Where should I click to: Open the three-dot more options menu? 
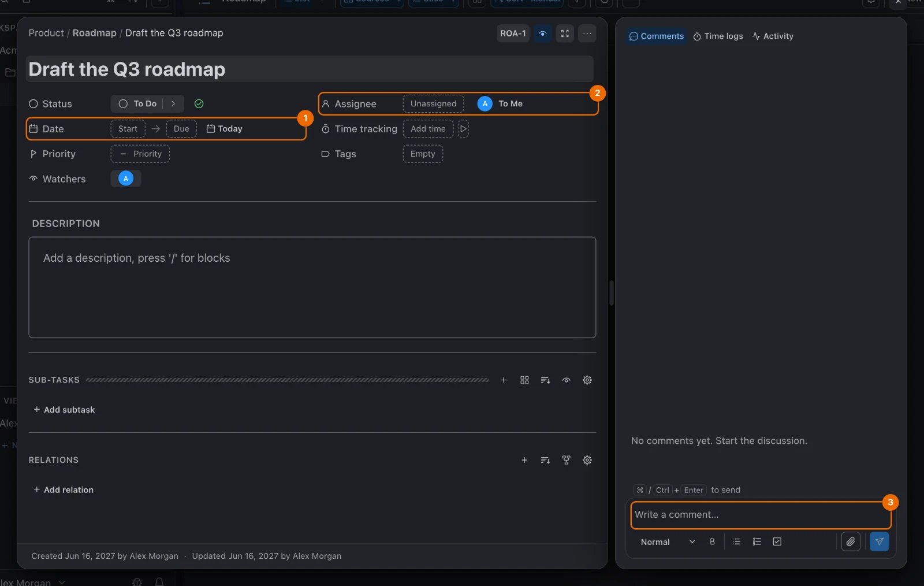pos(587,34)
